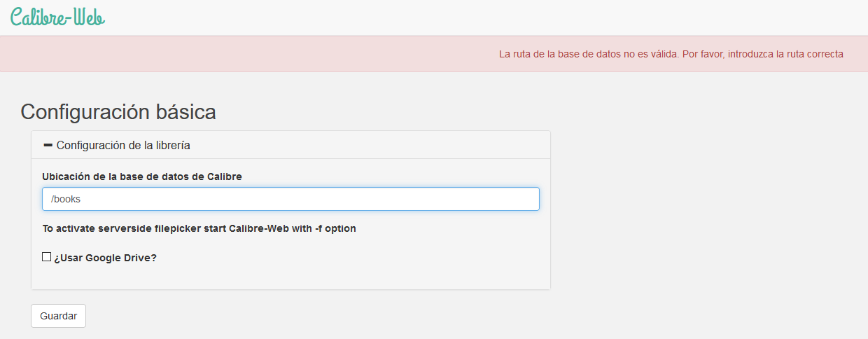Viewport: 868px width, 339px height.
Task: Click the 'Configuración de la librería' panel title
Action: pyautogui.click(x=123, y=145)
